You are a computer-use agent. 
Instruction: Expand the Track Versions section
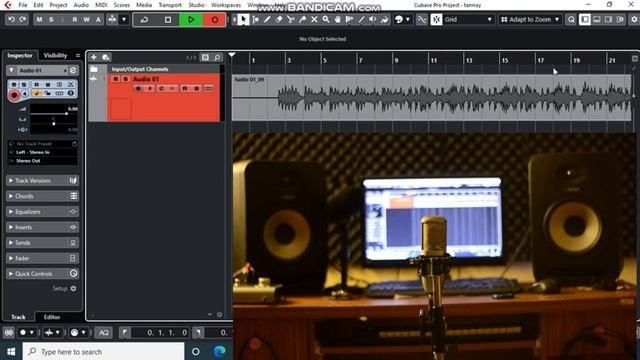pos(42,180)
